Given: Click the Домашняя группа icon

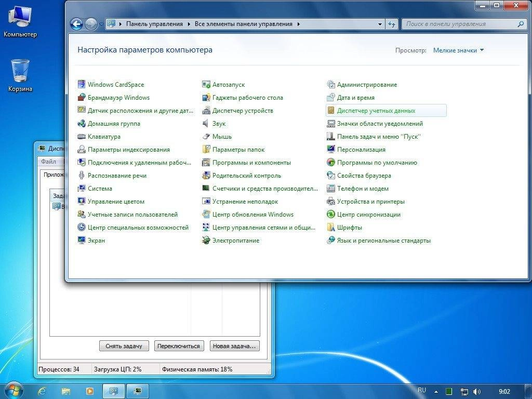Looking at the screenshot, I should click(82, 124).
